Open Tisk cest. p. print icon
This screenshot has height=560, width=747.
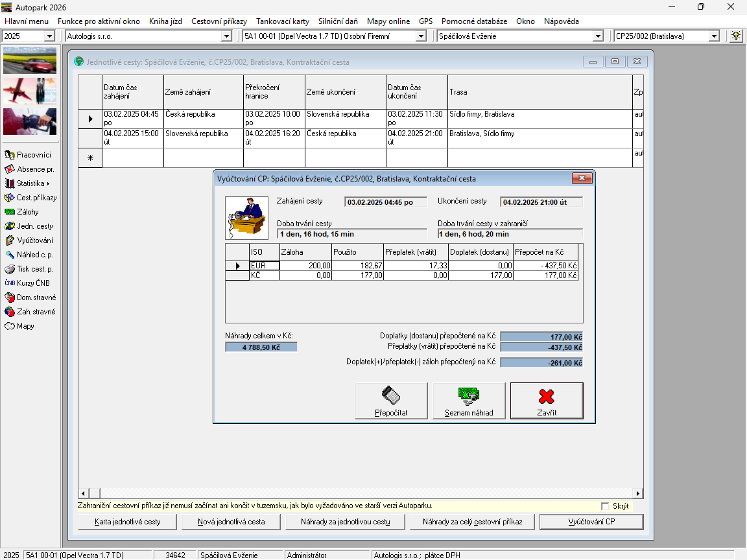[x=10, y=269]
